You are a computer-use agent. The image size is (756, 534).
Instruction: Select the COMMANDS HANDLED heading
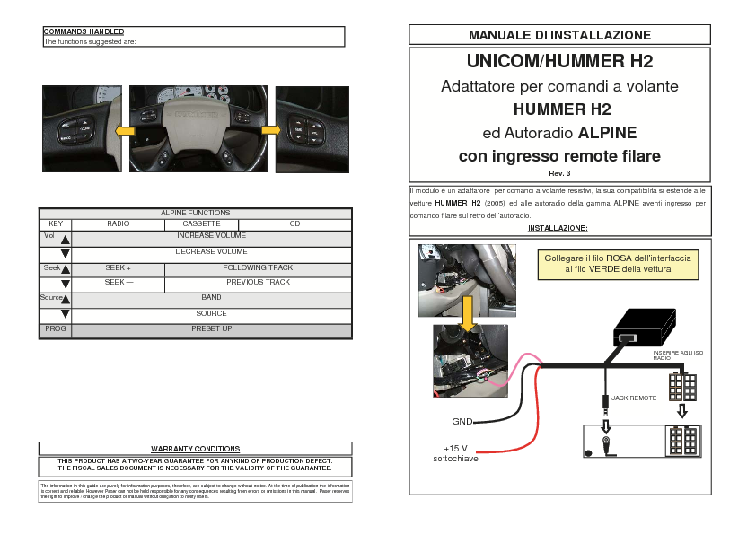coord(84,31)
